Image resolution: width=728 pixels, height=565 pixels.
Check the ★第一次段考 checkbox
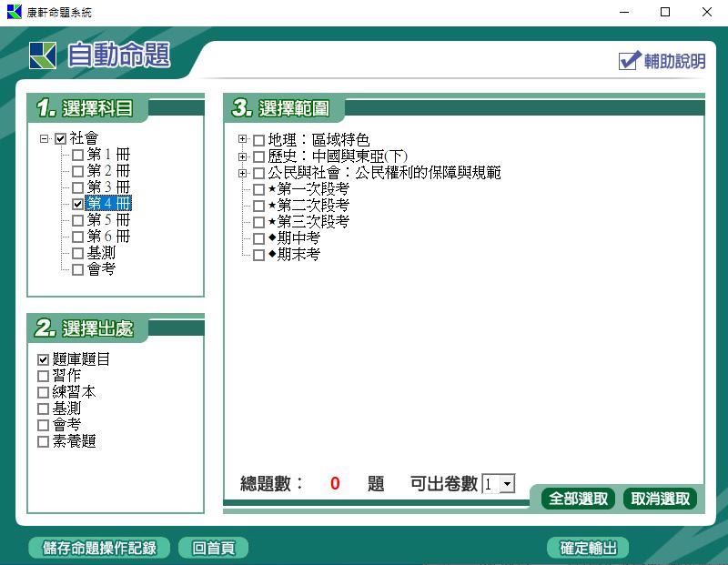pyautogui.click(x=259, y=189)
